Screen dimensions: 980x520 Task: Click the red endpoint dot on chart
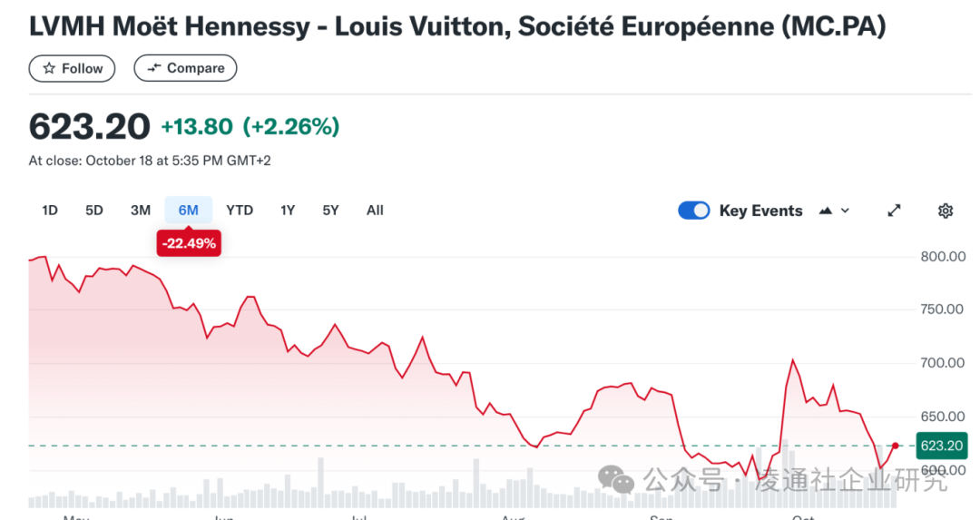pyautogui.click(x=897, y=446)
